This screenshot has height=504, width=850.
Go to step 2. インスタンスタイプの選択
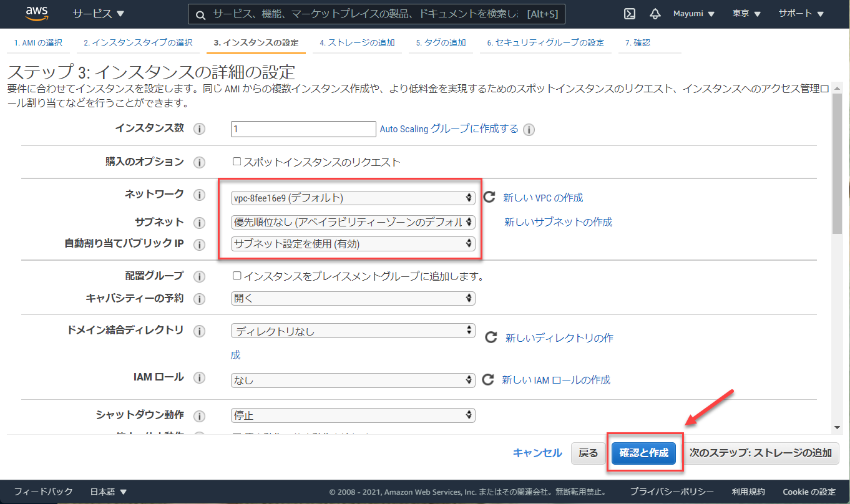[x=138, y=42]
